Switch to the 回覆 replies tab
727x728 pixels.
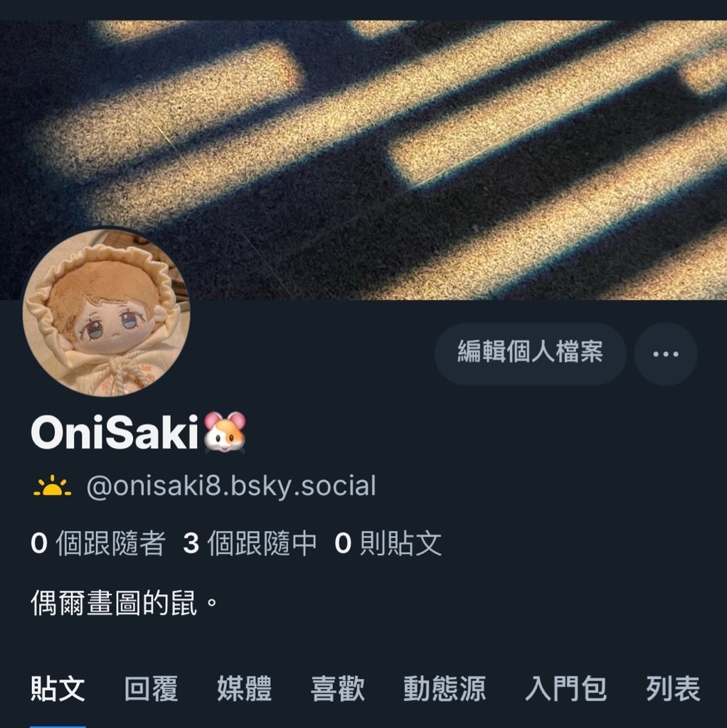[151, 688]
